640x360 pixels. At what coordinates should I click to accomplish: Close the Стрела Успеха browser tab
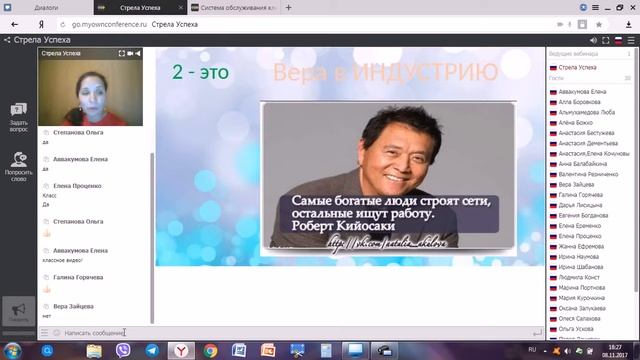click(181, 7)
